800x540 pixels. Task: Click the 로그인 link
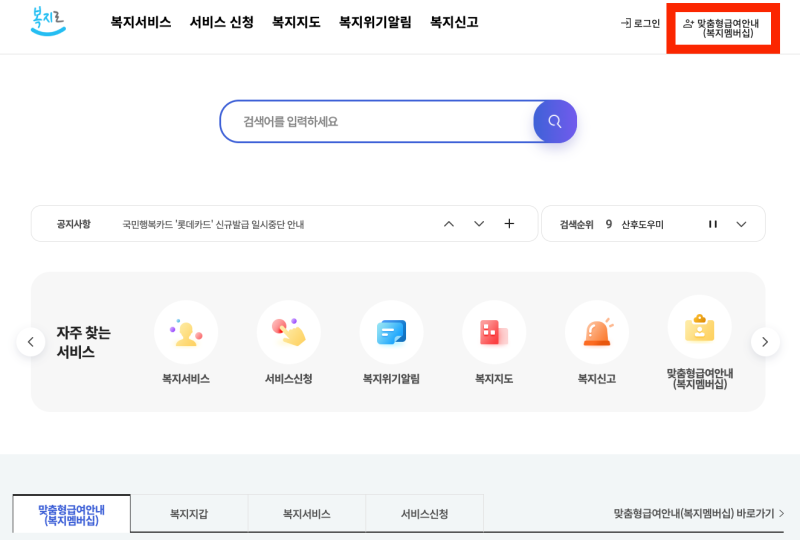point(640,23)
